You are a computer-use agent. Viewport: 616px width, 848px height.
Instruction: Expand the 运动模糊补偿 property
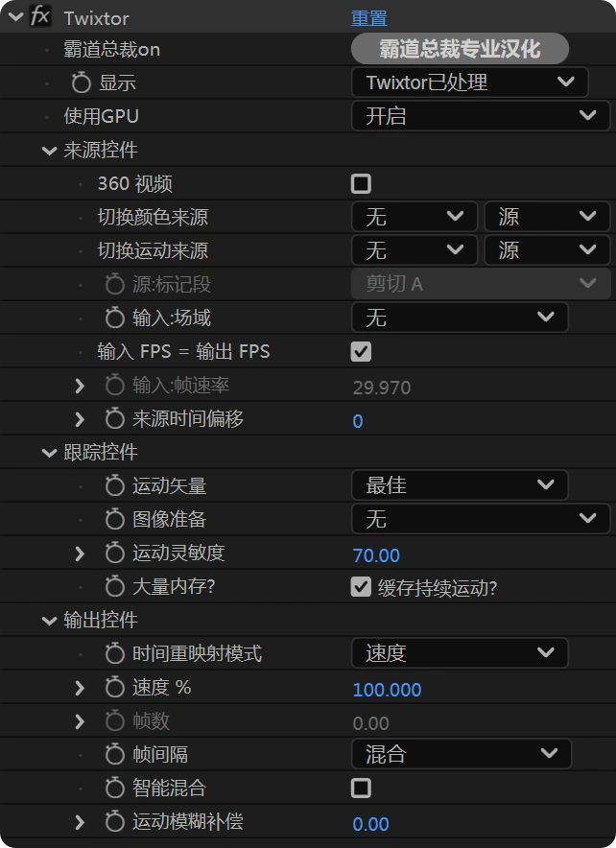point(80,821)
